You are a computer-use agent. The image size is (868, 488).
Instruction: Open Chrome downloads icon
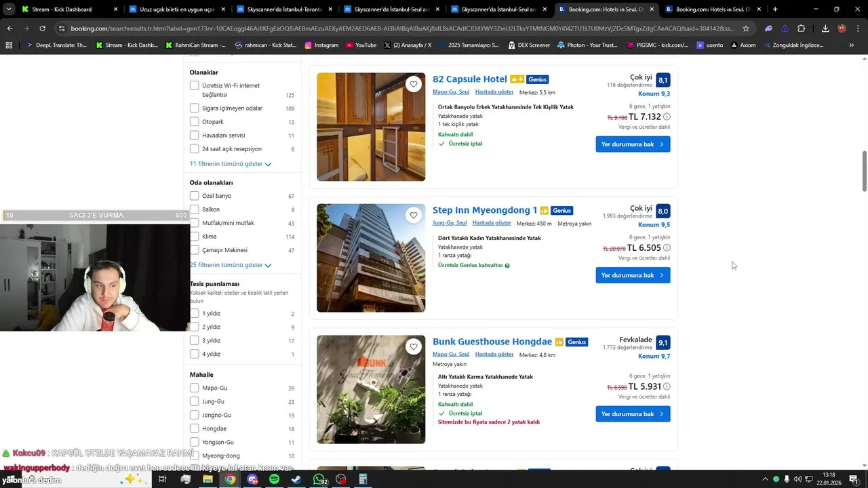click(825, 28)
